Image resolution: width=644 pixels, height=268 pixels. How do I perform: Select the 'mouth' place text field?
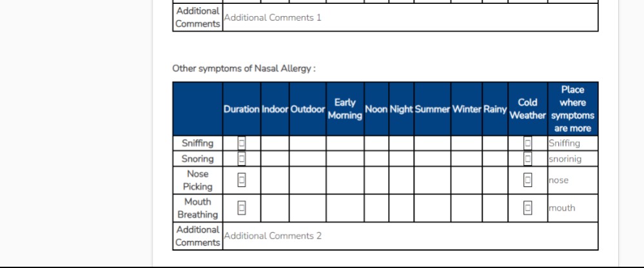(572, 208)
